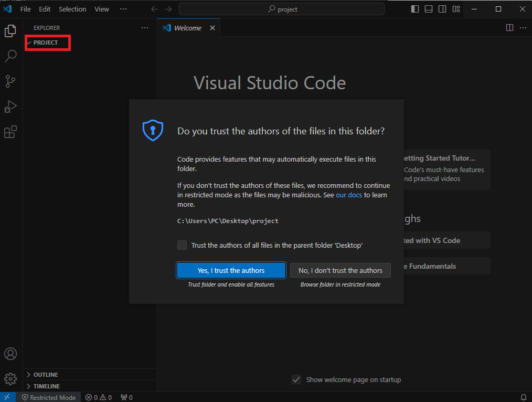Toggle primary side bar layout icon
This screenshot has width=532, height=402.
pyautogui.click(x=415, y=9)
